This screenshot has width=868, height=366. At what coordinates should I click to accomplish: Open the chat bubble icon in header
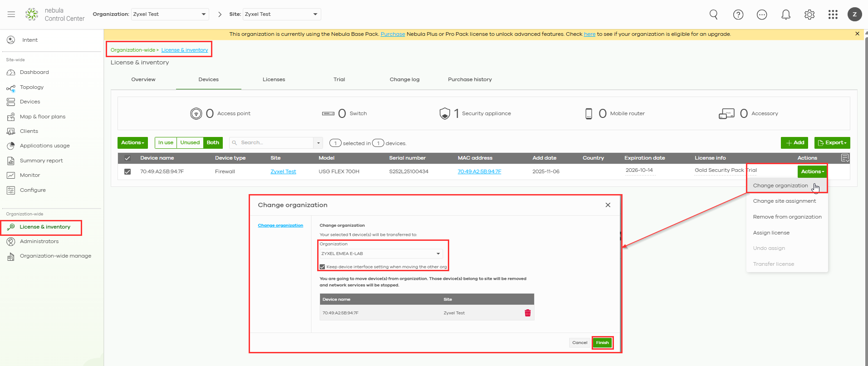point(762,15)
